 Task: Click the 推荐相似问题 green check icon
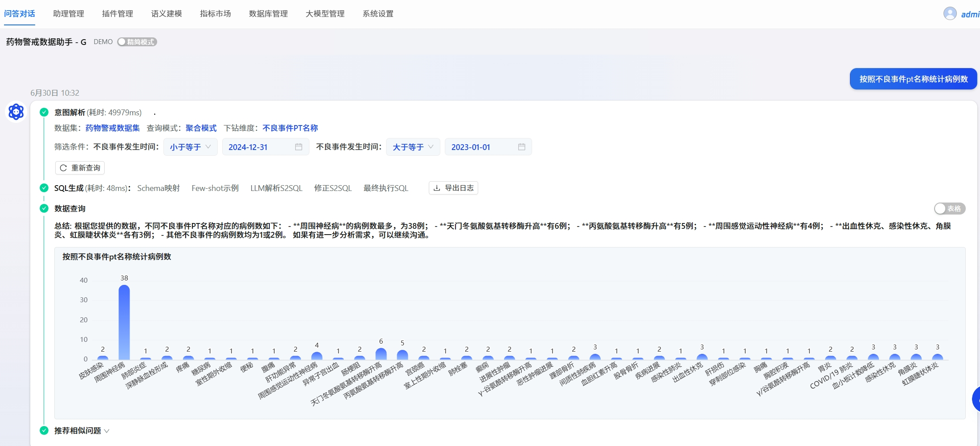point(44,430)
